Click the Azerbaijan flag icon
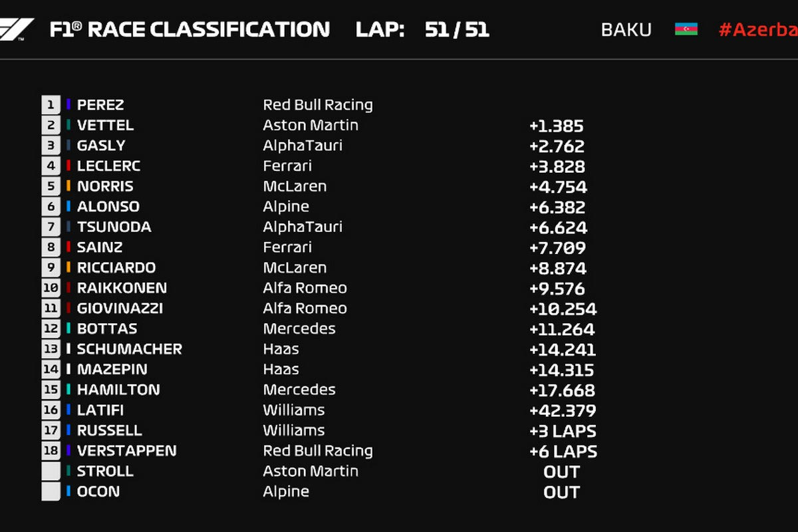The width and height of the screenshot is (798, 532). click(x=686, y=29)
